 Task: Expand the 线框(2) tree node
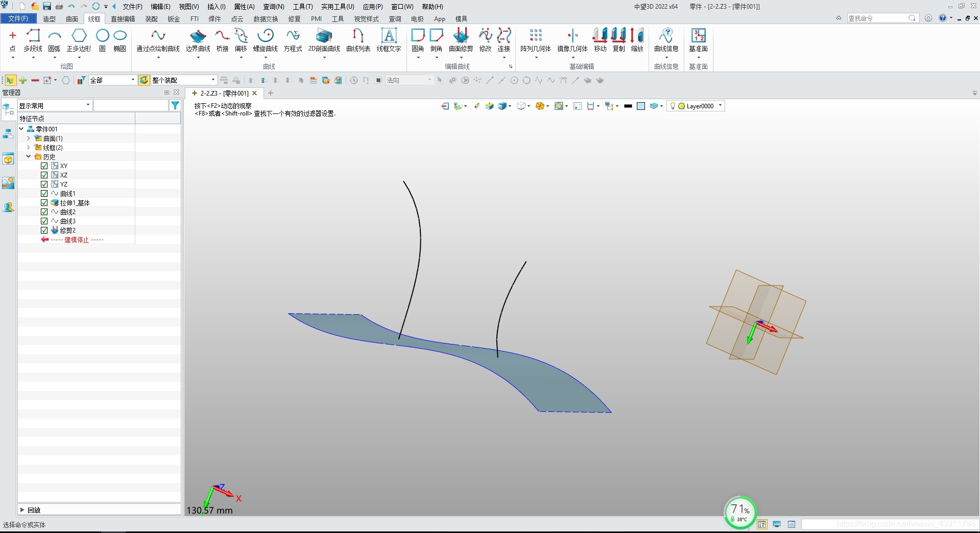click(29, 147)
